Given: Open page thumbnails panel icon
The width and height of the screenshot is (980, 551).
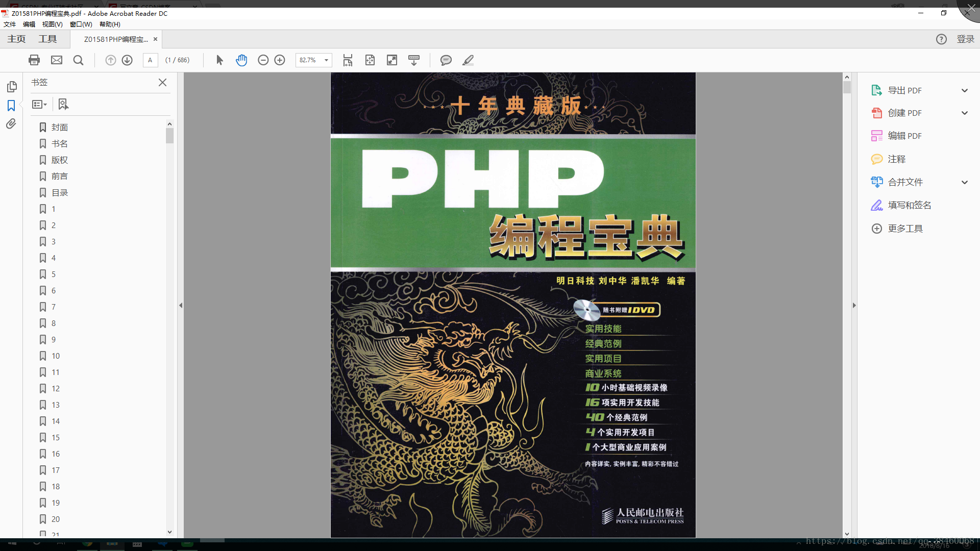Looking at the screenshot, I should tap(12, 87).
